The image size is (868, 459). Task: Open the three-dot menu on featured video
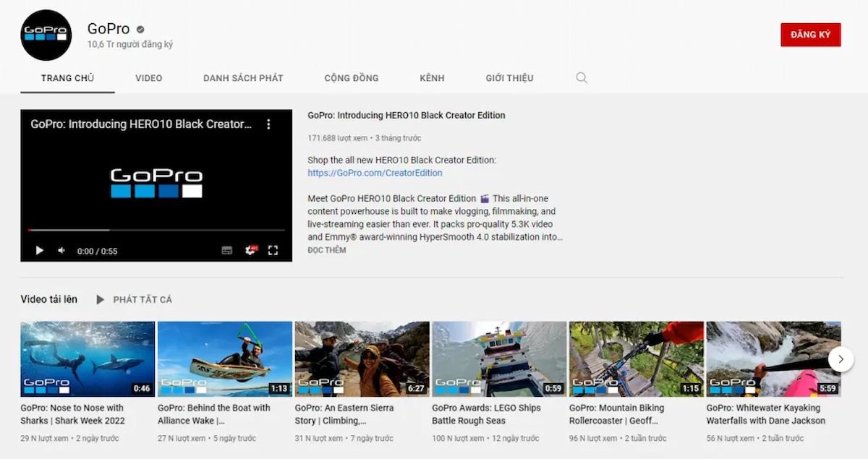coord(268,124)
